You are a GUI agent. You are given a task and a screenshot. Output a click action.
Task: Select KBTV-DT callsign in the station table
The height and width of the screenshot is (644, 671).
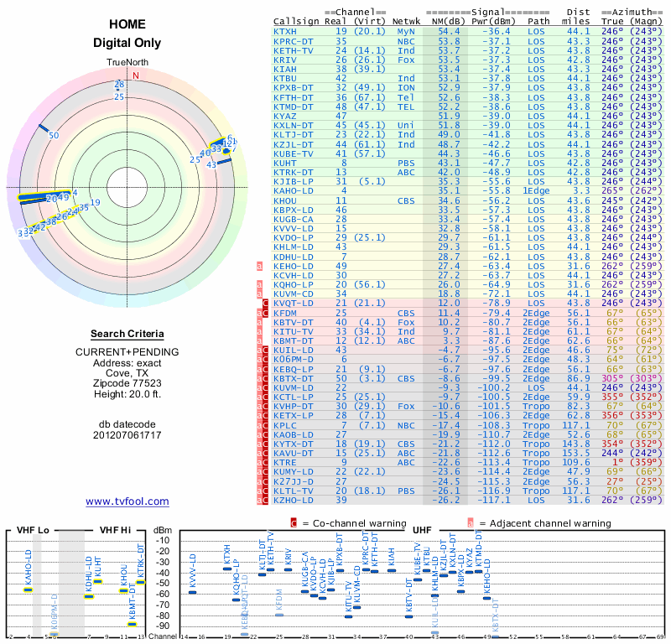click(294, 322)
